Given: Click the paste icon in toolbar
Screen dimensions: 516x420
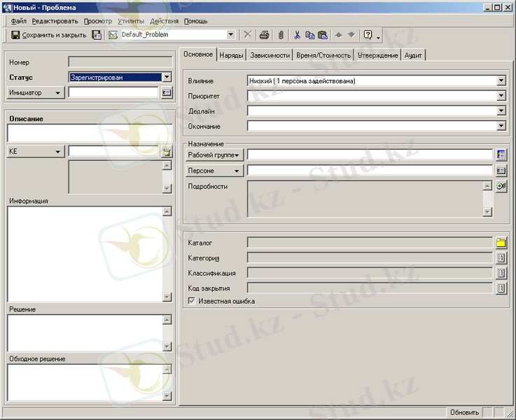Looking at the screenshot, I should [x=323, y=35].
